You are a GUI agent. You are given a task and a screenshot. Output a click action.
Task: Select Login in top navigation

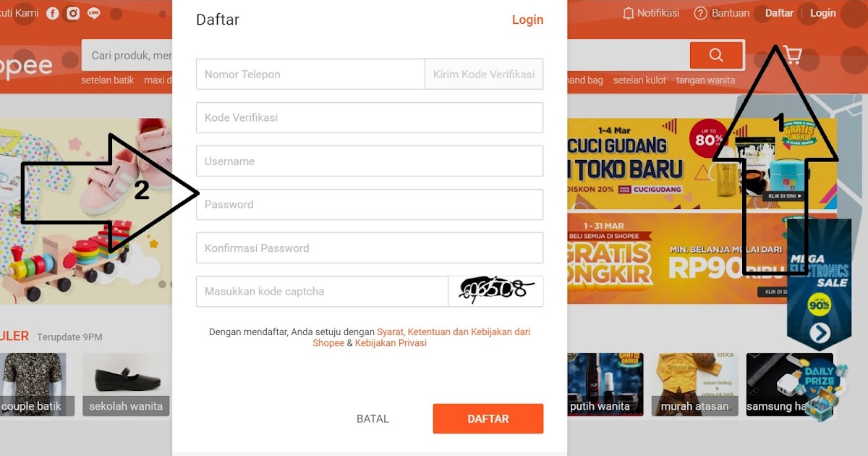[x=823, y=13]
